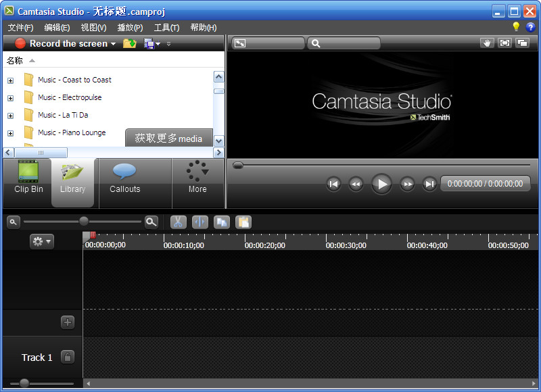
Task: Select Music - Coast to Coast item
Action: click(74, 80)
